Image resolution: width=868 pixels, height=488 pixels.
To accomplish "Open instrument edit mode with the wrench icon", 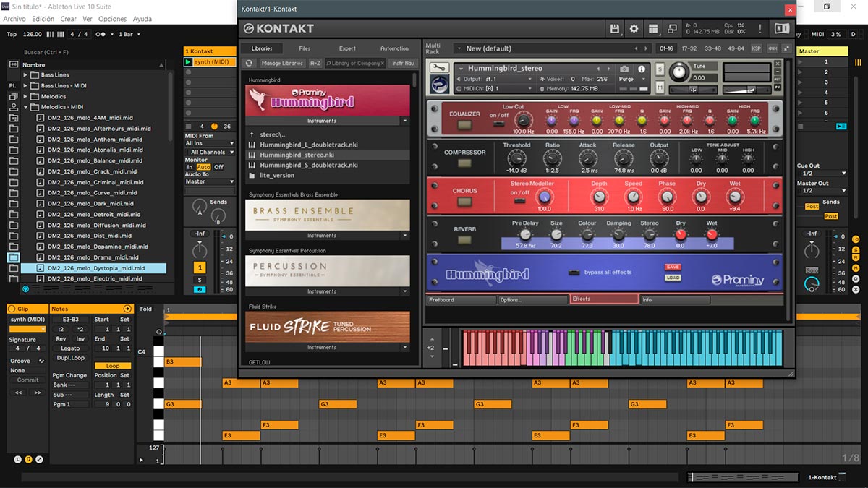I will [x=438, y=68].
